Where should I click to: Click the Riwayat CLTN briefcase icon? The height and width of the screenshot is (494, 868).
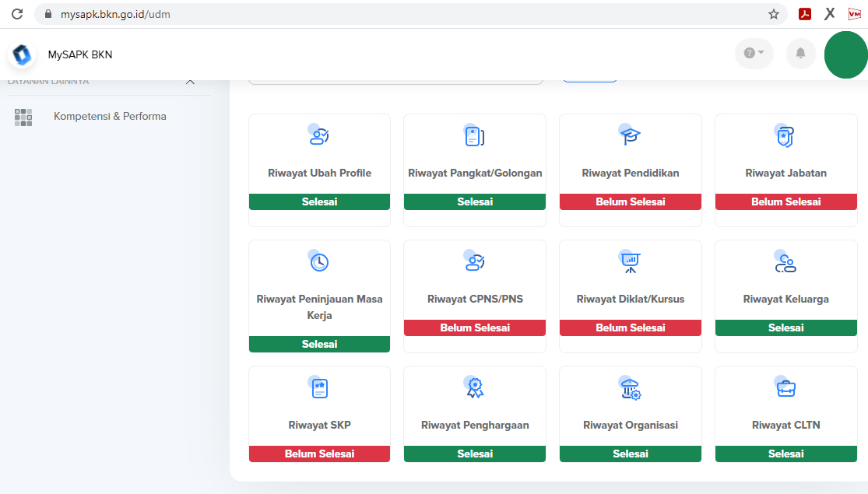(x=785, y=387)
